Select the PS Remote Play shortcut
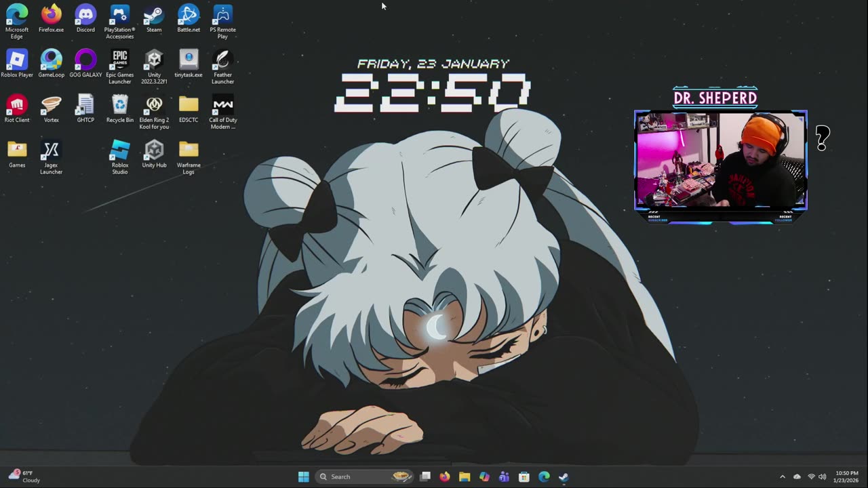The width and height of the screenshot is (868, 488). [222, 22]
